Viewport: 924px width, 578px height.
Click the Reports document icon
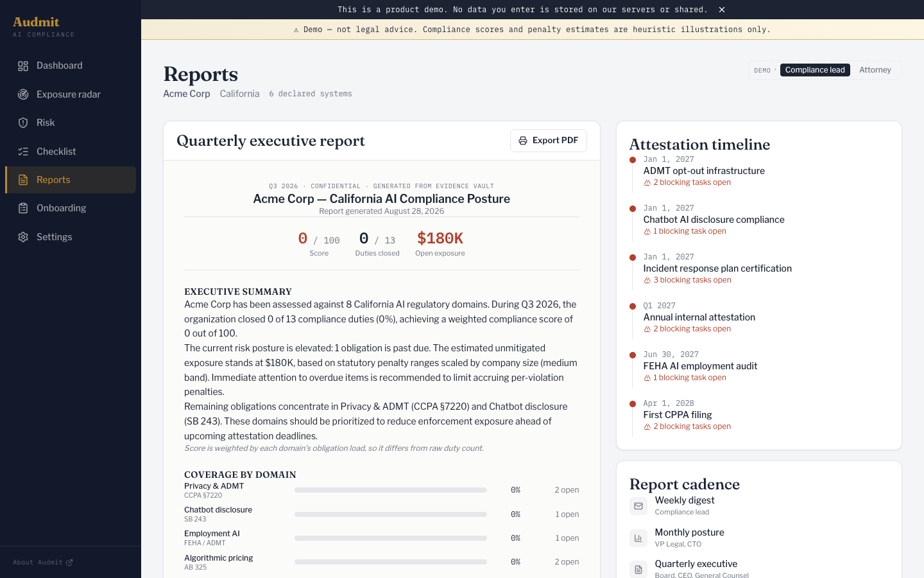tap(23, 180)
